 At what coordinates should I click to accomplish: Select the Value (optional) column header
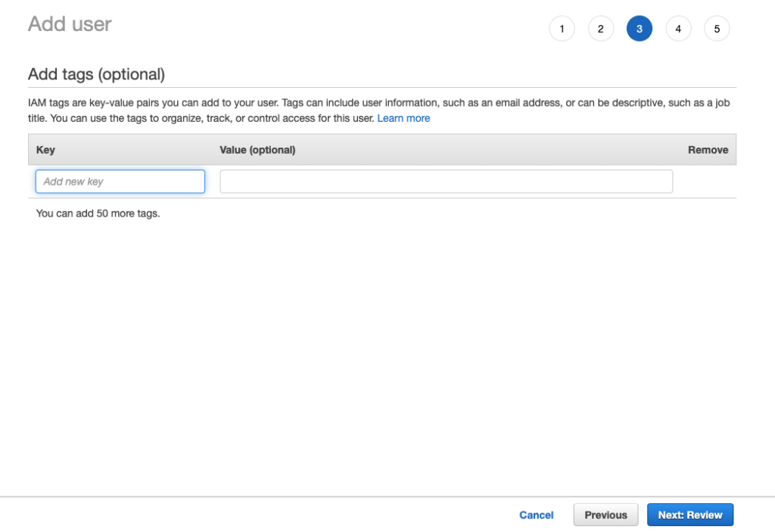[257, 150]
